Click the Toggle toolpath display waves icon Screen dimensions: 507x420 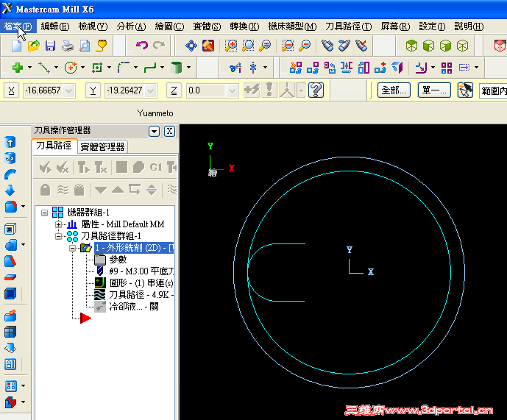coord(63,190)
